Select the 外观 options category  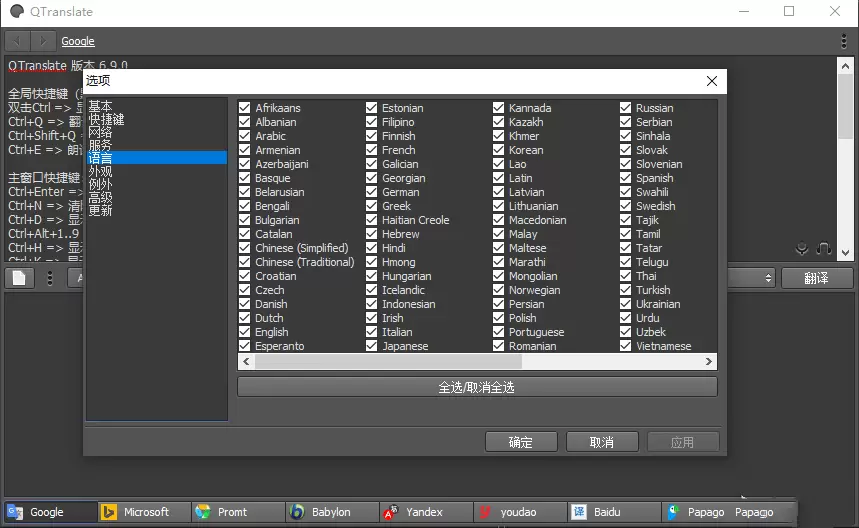point(156,171)
